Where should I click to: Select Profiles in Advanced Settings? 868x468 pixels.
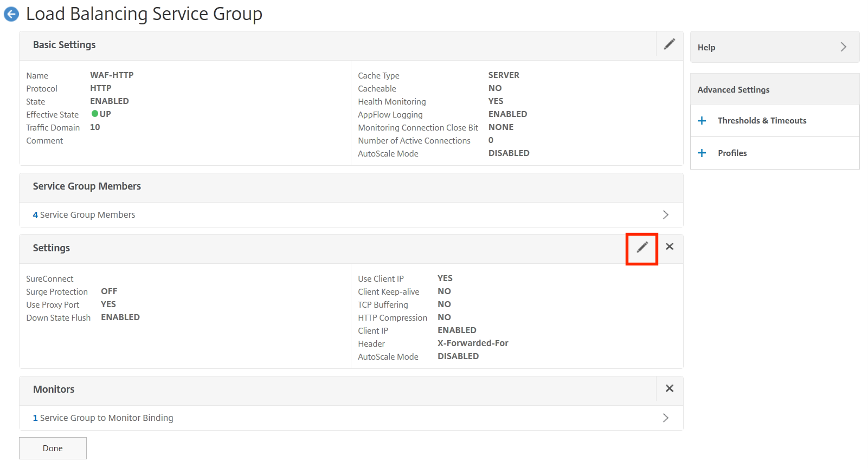pos(732,153)
